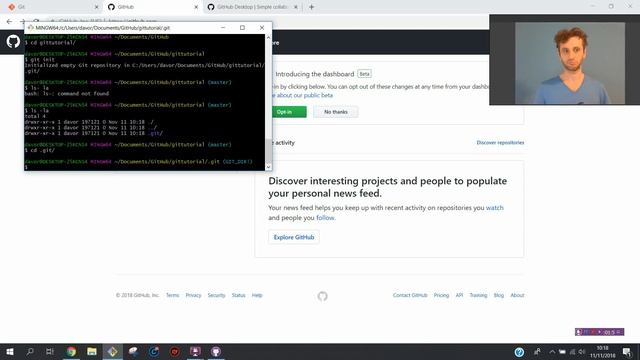
Task: Close the GitHub Desktop browser tab
Action: [296, 7]
